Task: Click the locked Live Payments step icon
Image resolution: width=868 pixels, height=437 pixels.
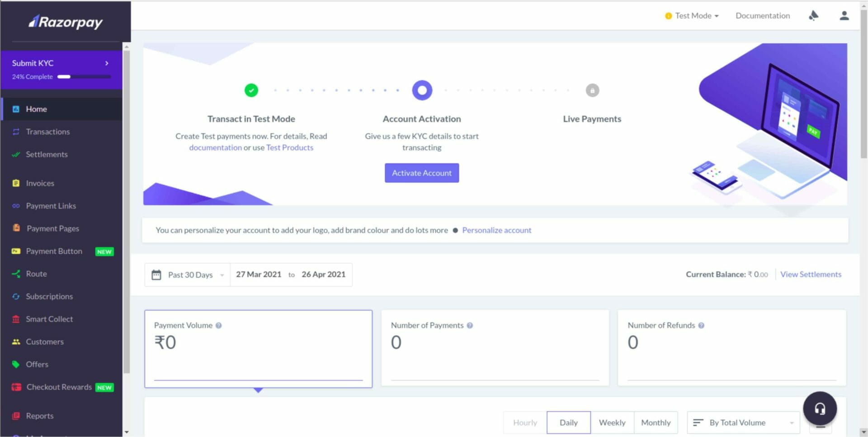Action: pos(592,90)
